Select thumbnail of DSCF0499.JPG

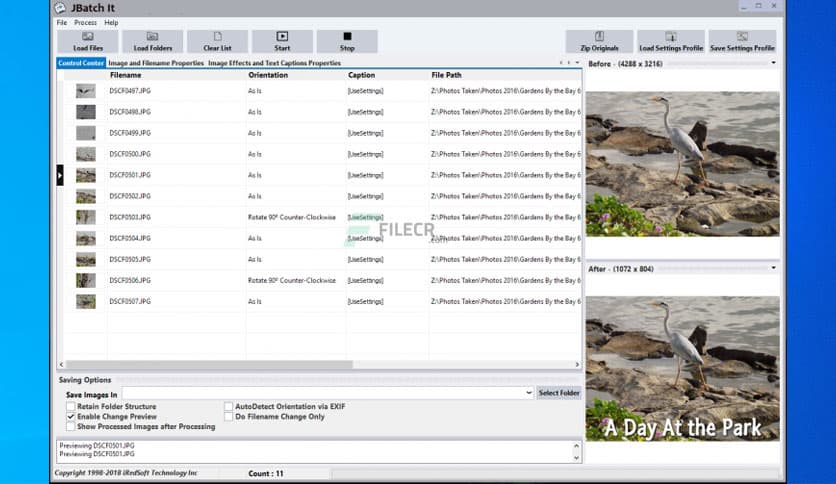coord(86,133)
